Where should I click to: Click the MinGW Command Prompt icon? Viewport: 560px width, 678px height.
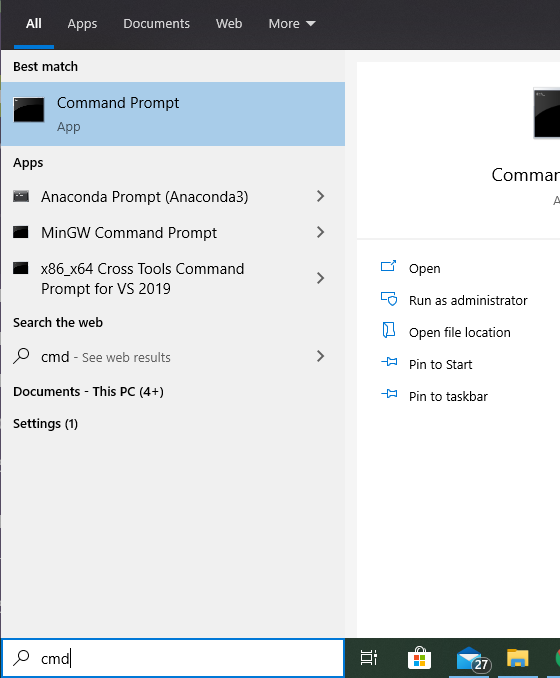click(x=21, y=232)
